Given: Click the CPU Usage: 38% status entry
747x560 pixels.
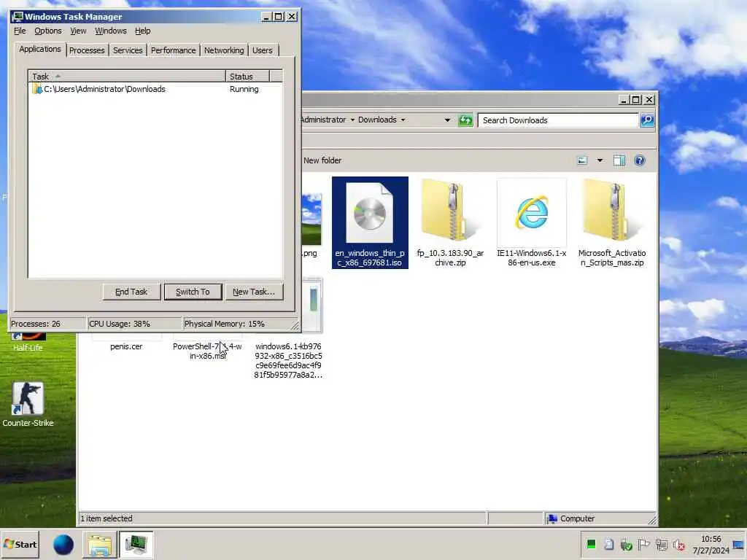Looking at the screenshot, I should pyautogui.click(x=120, y=324).
